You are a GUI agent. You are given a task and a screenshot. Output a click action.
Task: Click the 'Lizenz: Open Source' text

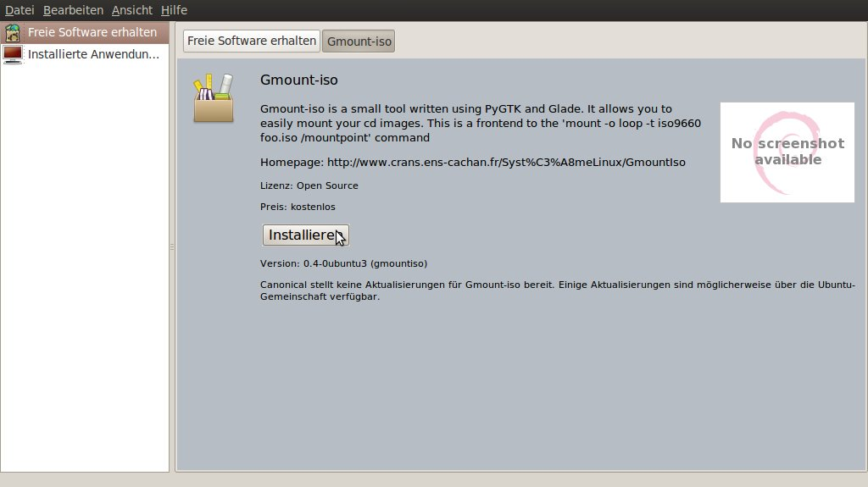pos(309,185)
